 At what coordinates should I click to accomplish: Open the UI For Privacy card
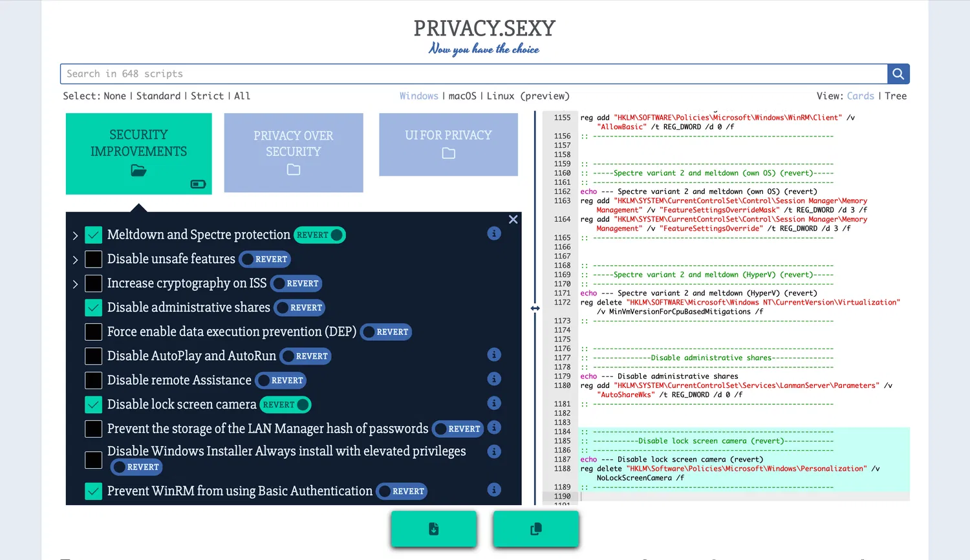pyautogui.click(x=449, y=145)
